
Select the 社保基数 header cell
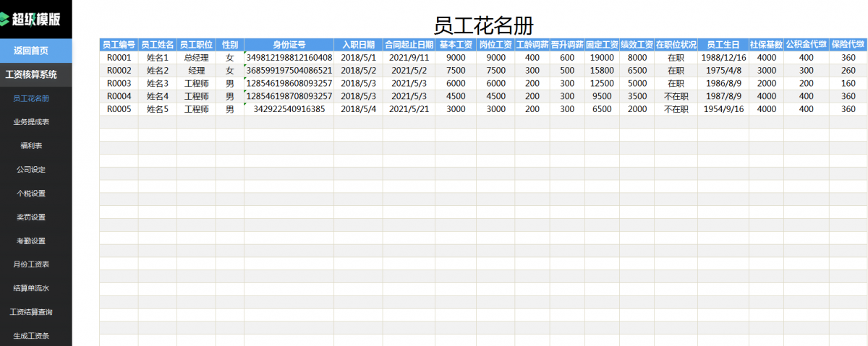pos(766,45)
